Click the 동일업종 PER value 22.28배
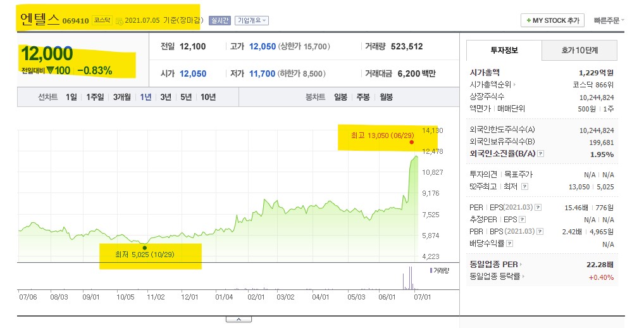 (x=600, y=265)
